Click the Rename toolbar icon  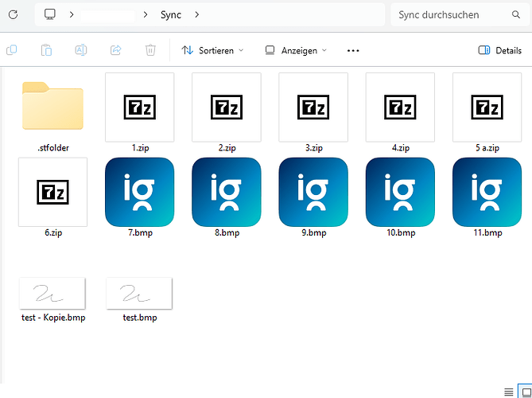(81, 50)
